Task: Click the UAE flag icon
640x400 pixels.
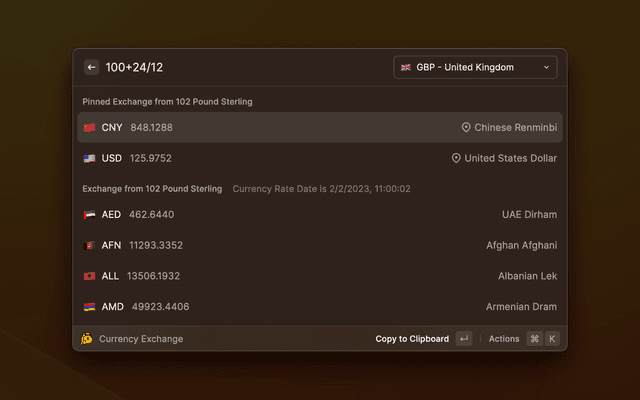Action: click(90, 215)
